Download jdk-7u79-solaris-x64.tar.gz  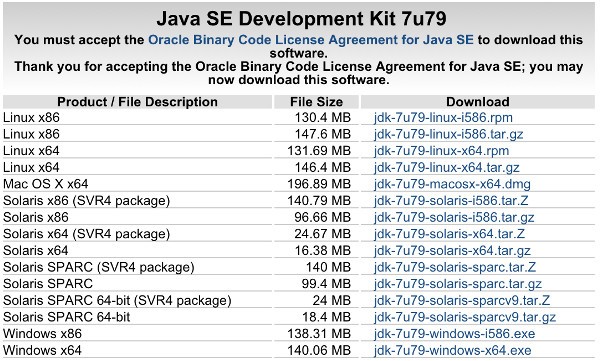coord(452,251)
